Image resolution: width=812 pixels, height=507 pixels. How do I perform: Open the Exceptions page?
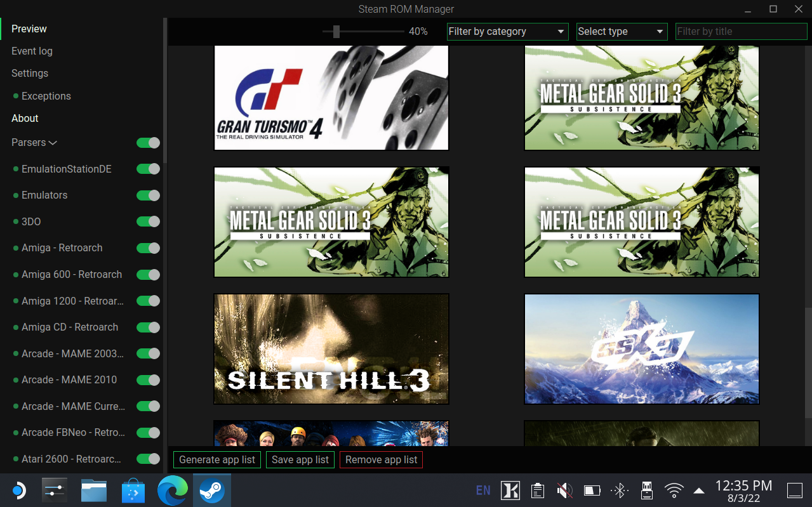coord(46,96)
